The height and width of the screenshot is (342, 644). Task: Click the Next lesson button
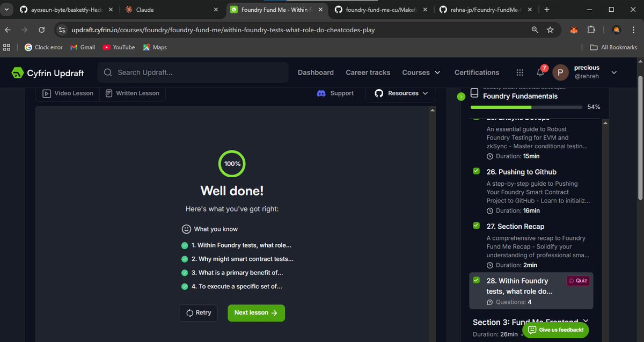tap(256, 313)
